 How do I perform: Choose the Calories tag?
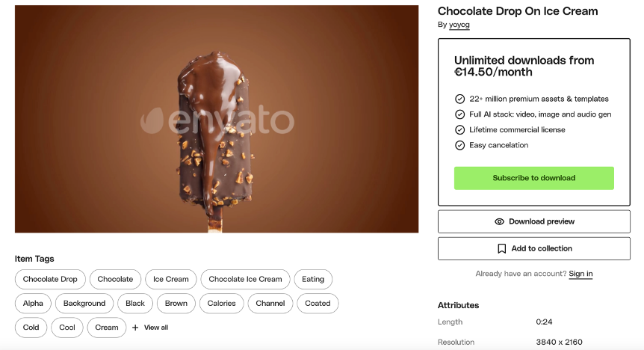click(x=221, y=304)
